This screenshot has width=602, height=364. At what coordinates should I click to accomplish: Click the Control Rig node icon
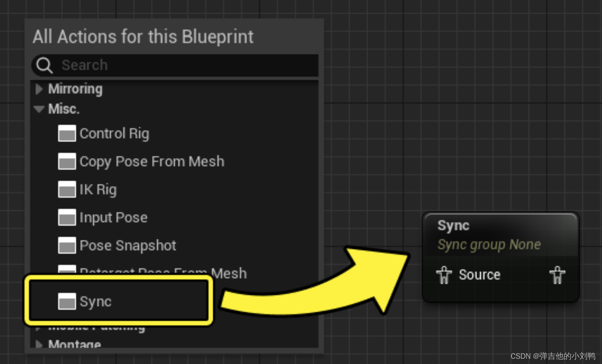(66, 134)
